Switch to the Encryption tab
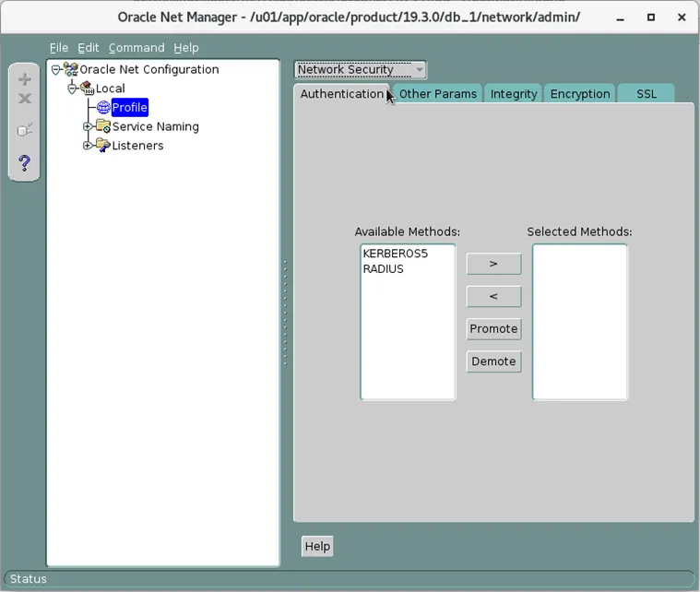This screenshot has height=592, width=700. (x=580, y=94)
